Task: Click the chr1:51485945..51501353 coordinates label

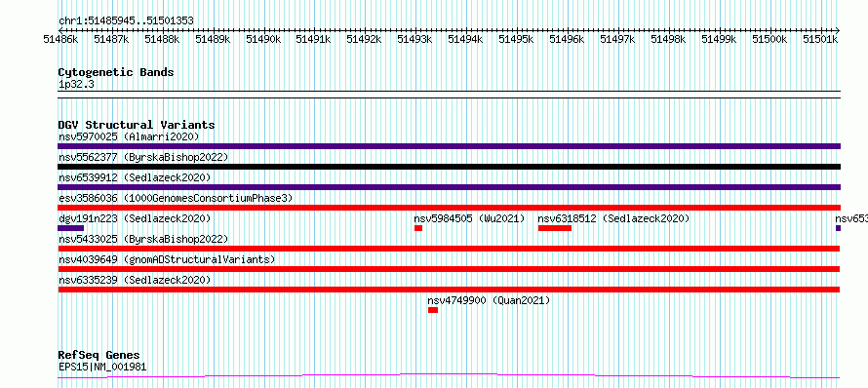Action: pos(126,21)
